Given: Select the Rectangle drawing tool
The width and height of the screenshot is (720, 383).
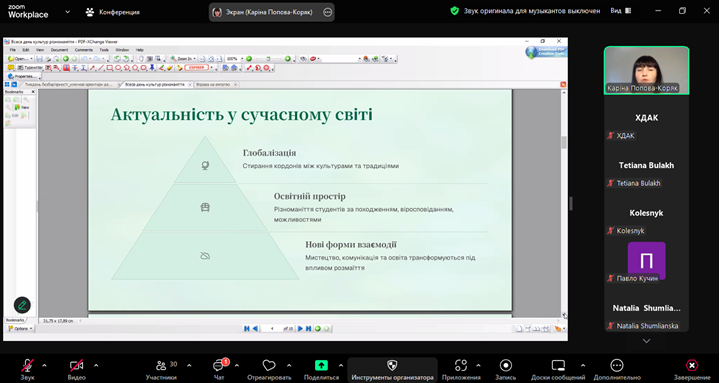Looking at the screenshot, I should pyautogui.click(x=110, y=68).
